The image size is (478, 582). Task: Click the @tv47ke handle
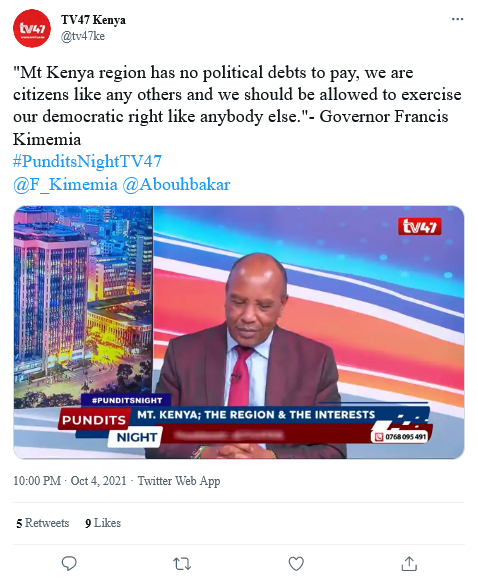pyautogui.click(x=83, y=36)
